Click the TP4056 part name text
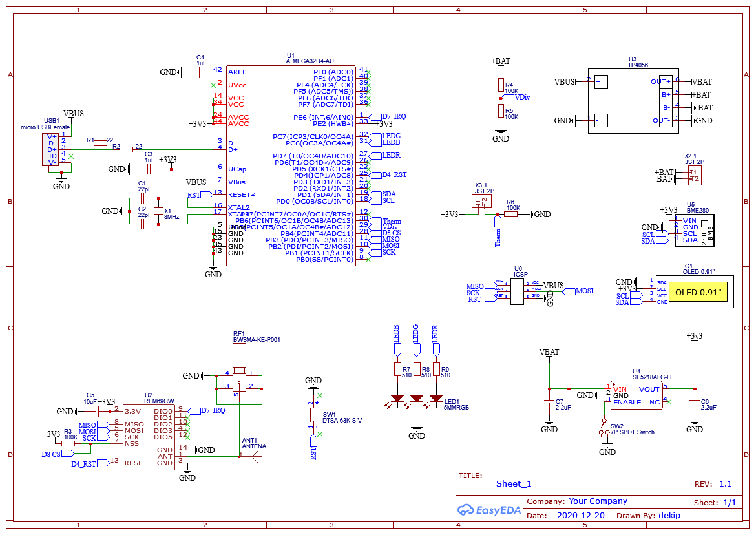 pyautogui.click(x=638, y=65)
